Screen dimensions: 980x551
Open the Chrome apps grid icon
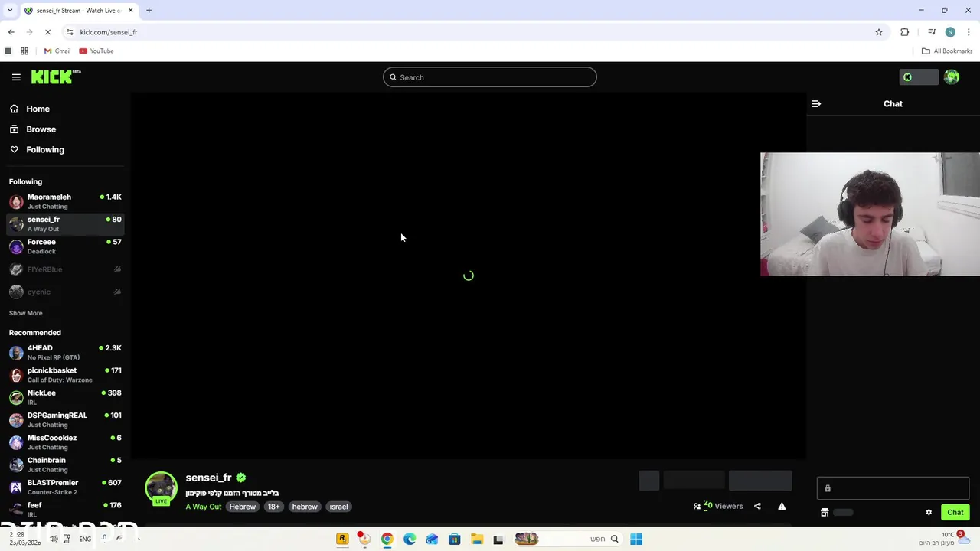(x=24, y=51)
